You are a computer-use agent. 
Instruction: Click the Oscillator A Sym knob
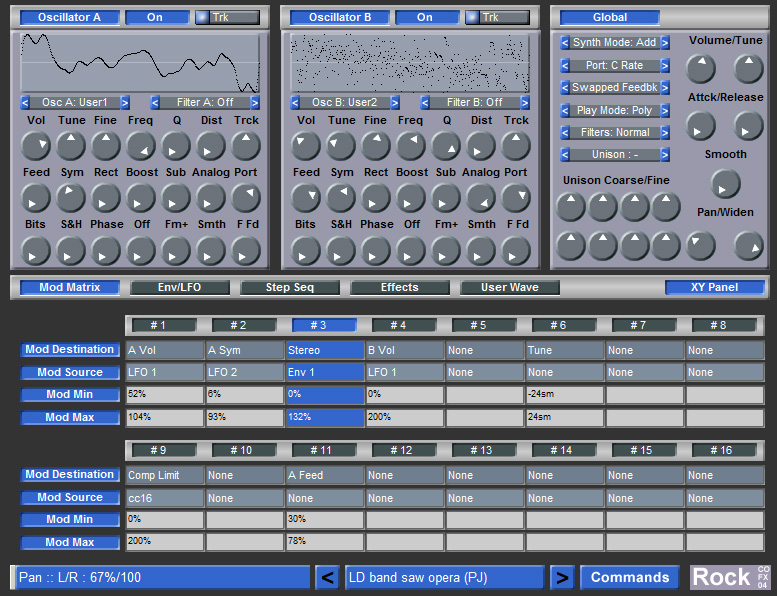[x=71, y=198]
